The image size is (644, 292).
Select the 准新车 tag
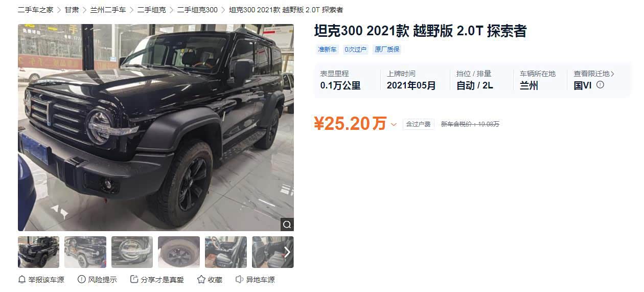(x=327, y=50)
